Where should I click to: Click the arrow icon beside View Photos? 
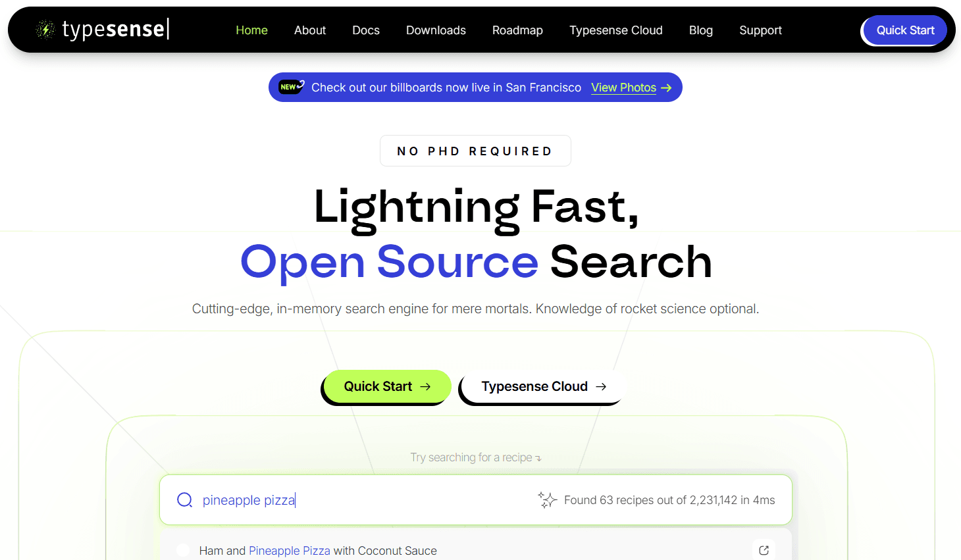point(667,88)
